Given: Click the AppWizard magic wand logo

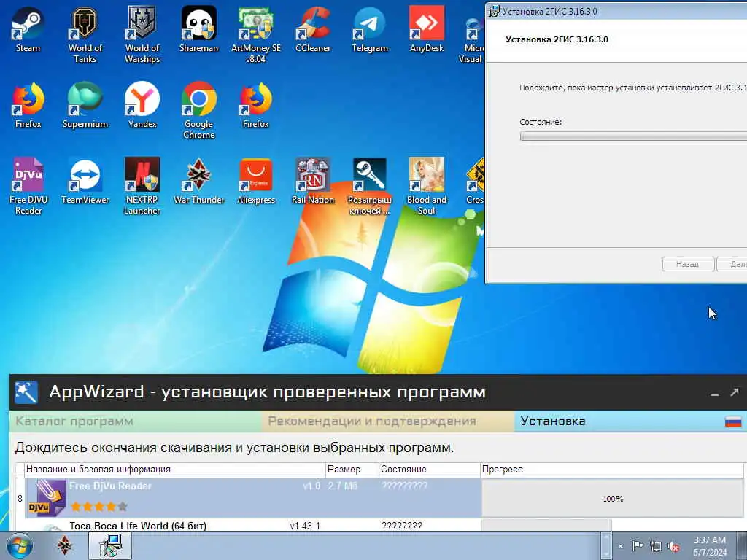Looking at the screenshot, I should pyautogui.click(x=26, y=392).
